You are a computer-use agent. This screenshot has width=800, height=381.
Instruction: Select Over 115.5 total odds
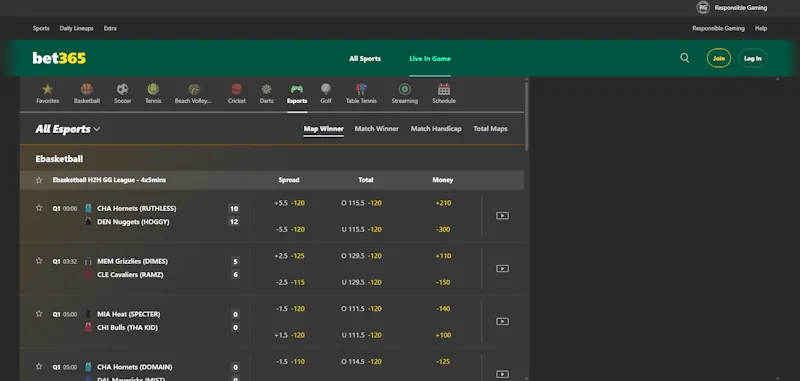tap(361, 203)
